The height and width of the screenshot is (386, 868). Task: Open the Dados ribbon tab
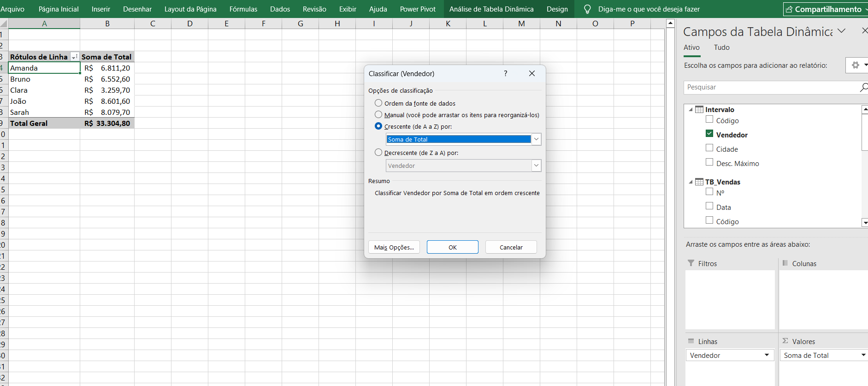click(280, 9)
